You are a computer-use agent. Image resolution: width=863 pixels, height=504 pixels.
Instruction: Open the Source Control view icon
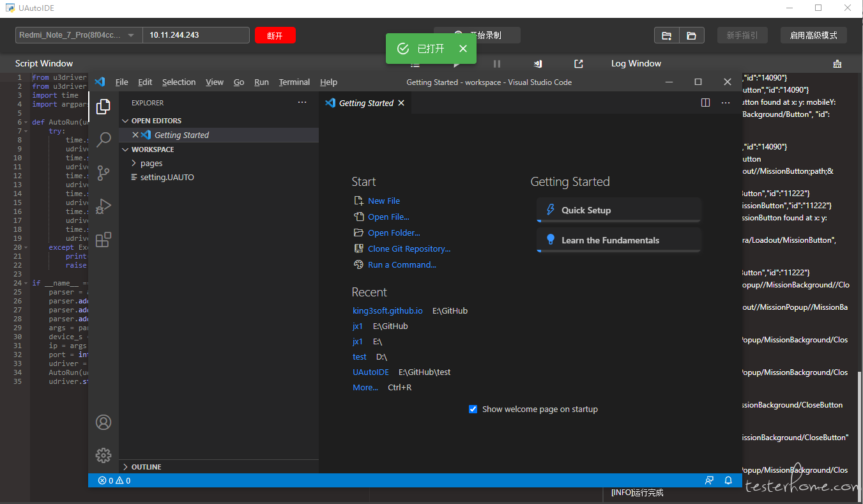coord(103,172)
